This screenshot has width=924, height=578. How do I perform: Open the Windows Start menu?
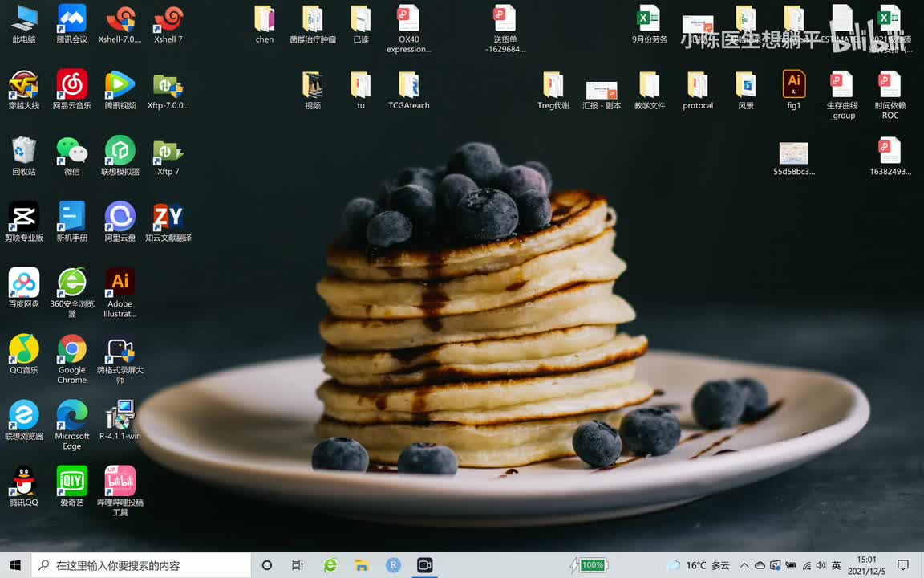tap(15, 565)
